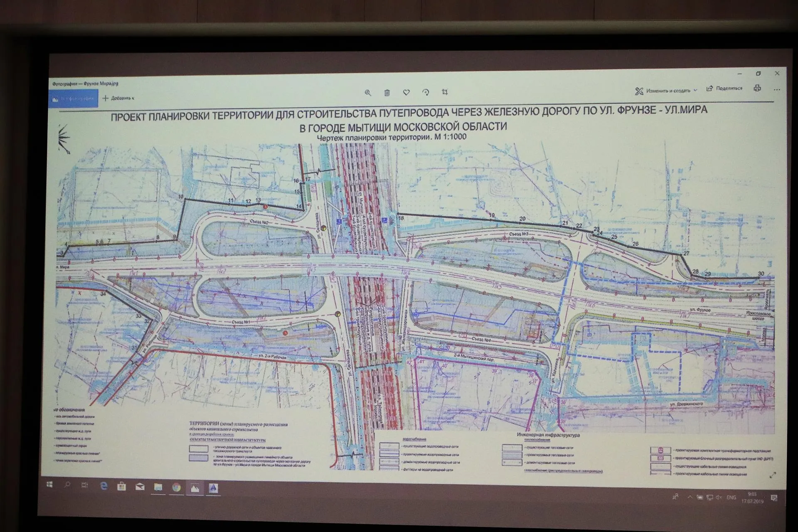Click the Photos app icon on the taskbar

(195, 488)
